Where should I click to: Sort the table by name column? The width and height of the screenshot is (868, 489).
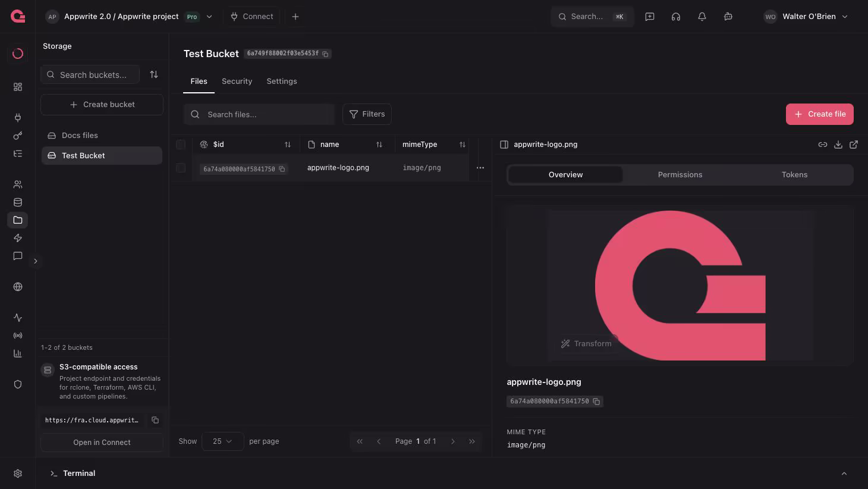coord(379,145)
